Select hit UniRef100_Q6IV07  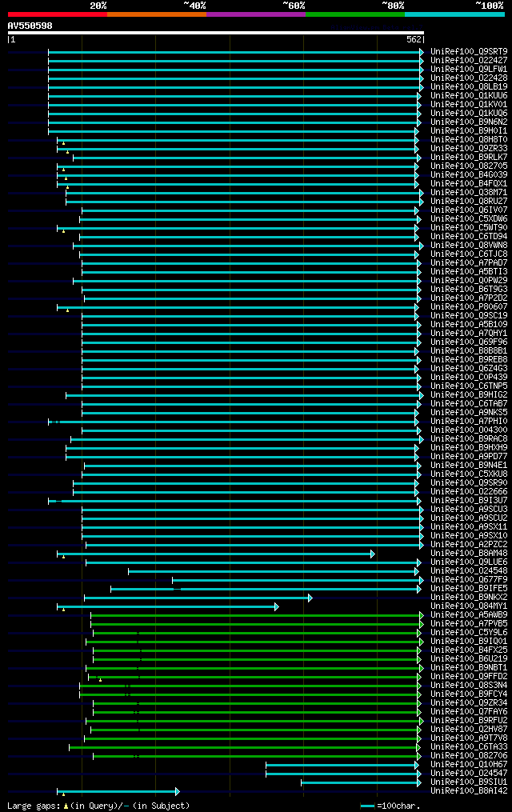pos(469,210)
